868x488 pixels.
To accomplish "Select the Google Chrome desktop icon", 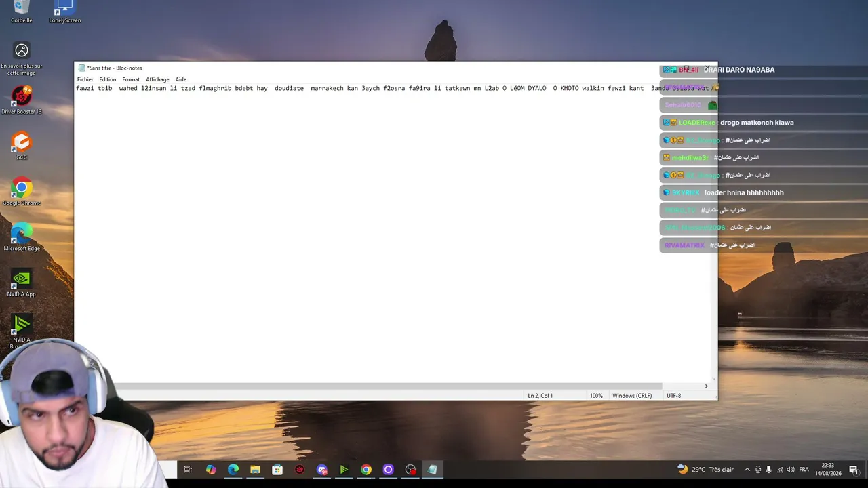I will (x=22, y=192).
